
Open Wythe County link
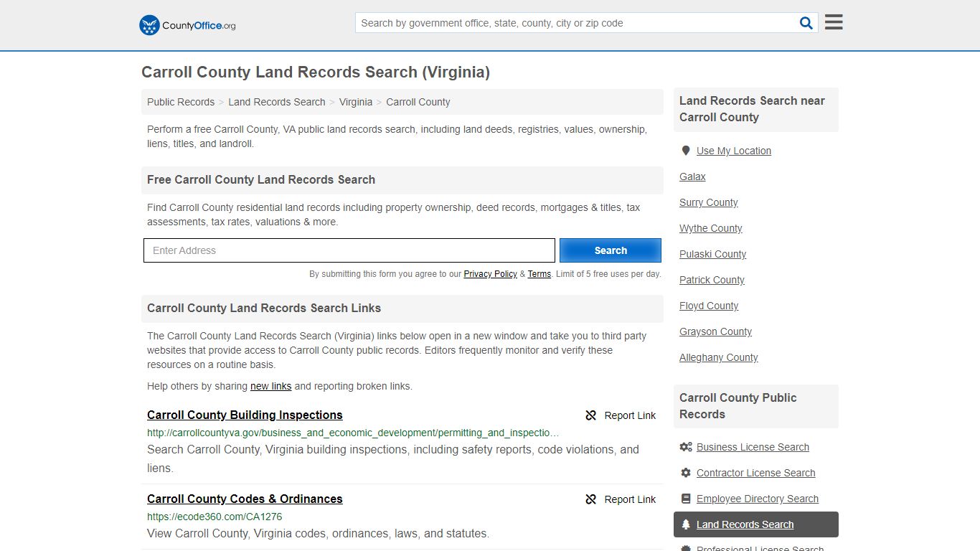(x=711, y=228)
